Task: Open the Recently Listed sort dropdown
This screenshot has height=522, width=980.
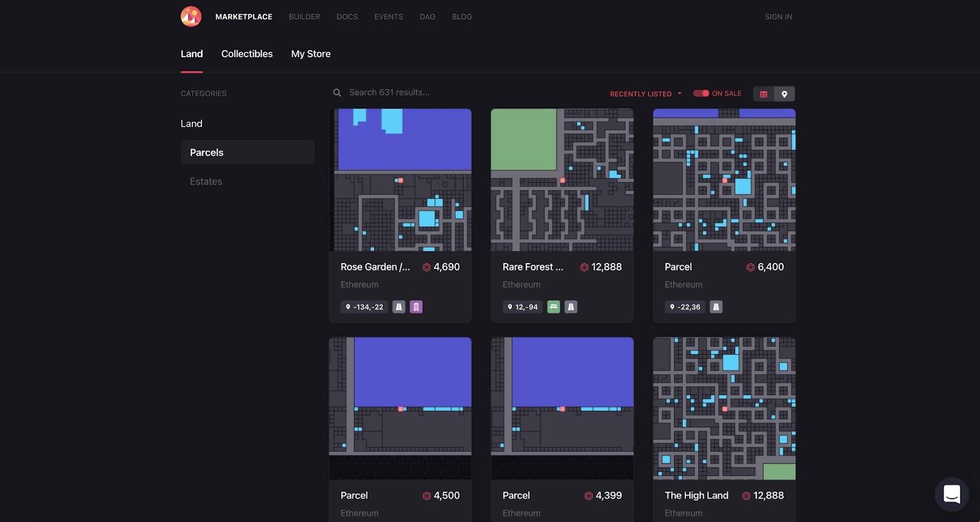Action: (x=646, y=94)
